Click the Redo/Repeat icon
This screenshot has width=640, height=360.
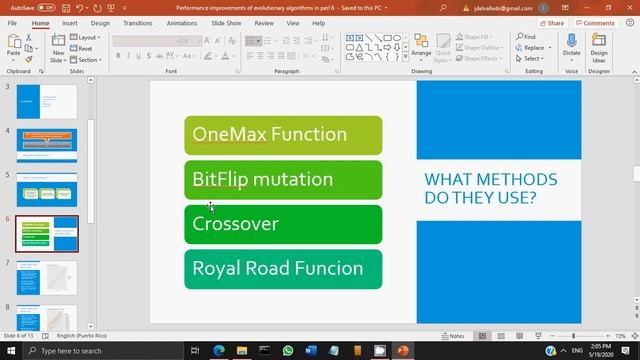coord(97,8)
